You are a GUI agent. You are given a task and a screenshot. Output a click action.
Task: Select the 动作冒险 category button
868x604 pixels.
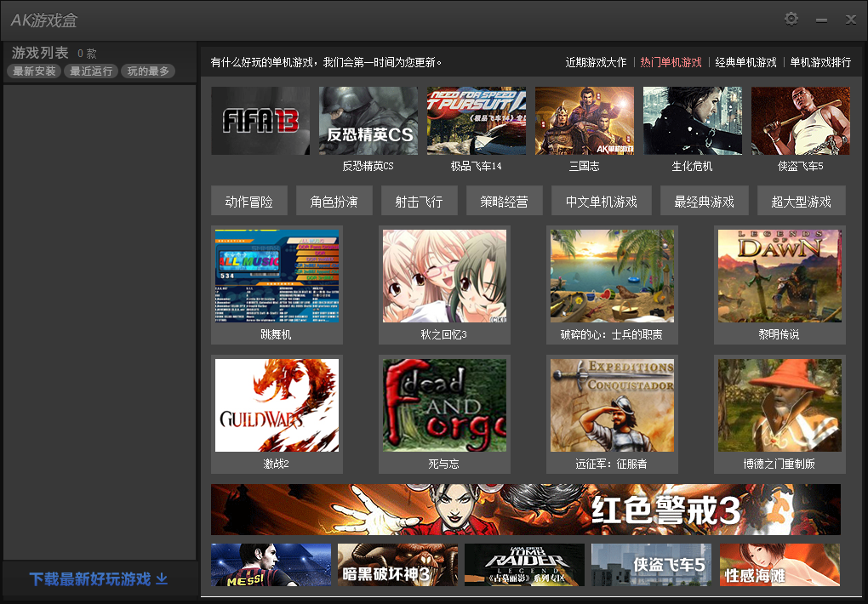[x=249, y=202]
